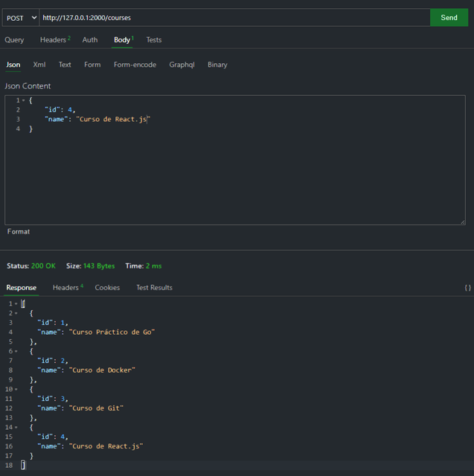474x476 pixels.
Task: Select Binary body type
Action: [x=217, y=65]
